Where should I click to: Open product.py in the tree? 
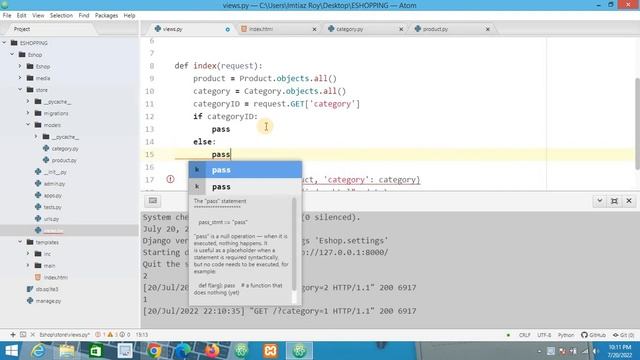click(64, 160)
